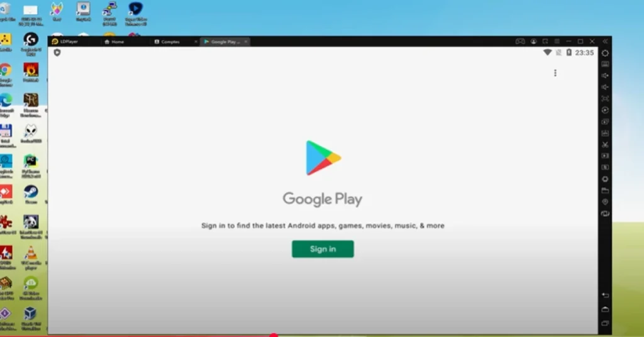Start the video recorder sidebar icon
This screenshot has height=337, width=644.
click(605, 156)
